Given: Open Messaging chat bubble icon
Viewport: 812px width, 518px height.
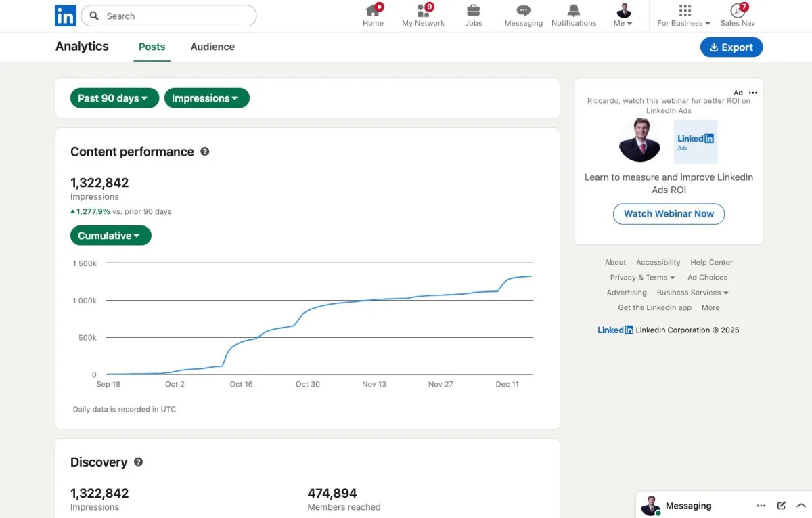Looking at the screenshot, I should [x=523, y=11].
